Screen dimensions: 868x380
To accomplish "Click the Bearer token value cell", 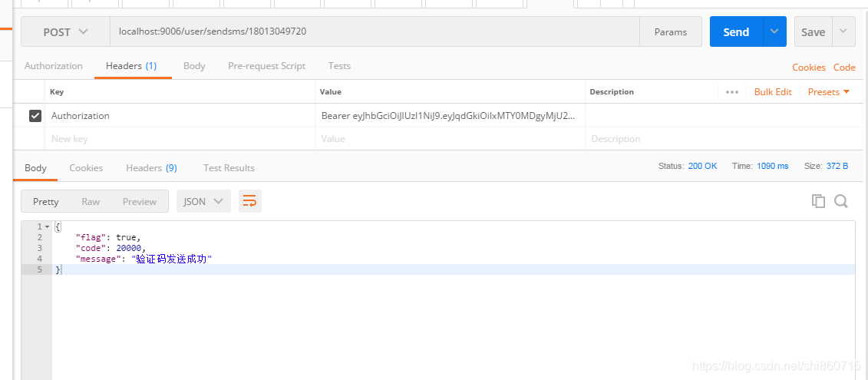I will (x=450, y=116).
